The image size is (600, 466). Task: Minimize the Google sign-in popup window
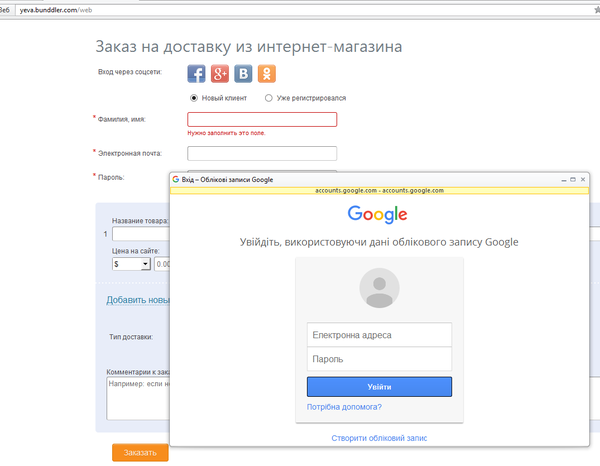(x=564, y=179)
